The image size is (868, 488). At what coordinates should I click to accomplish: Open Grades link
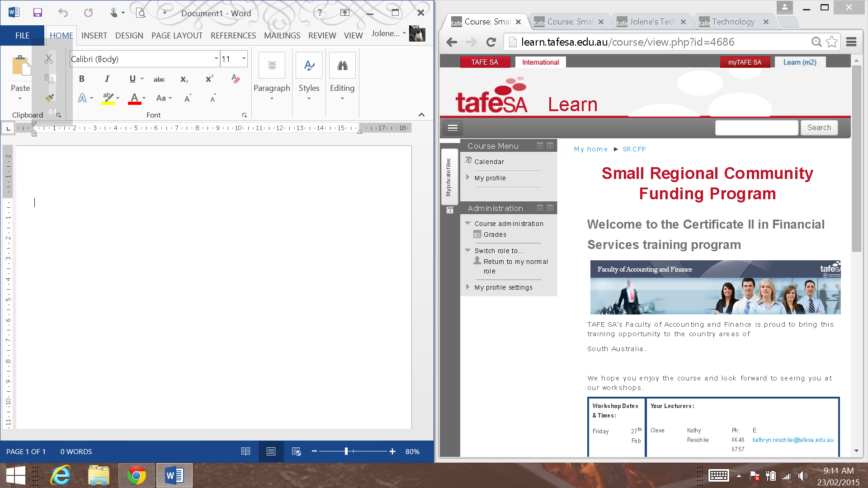(495, 235)
